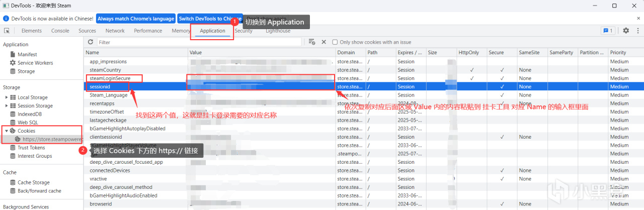Select the Cookies tree item

coord(23,131)
